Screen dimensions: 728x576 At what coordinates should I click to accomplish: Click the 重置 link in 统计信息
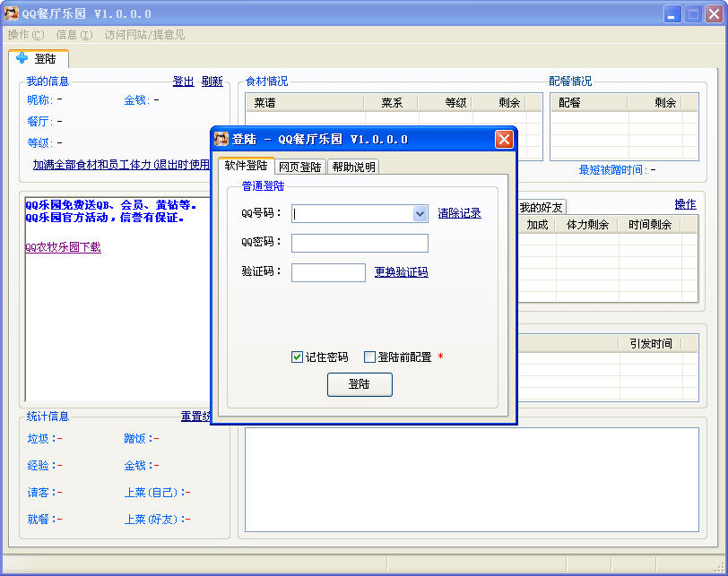pos(195,417)
